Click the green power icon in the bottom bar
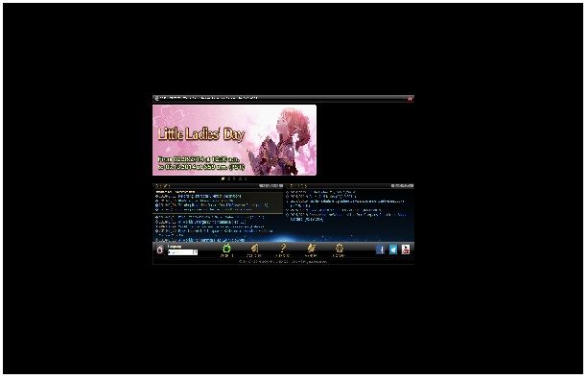 tap(227, 249)
